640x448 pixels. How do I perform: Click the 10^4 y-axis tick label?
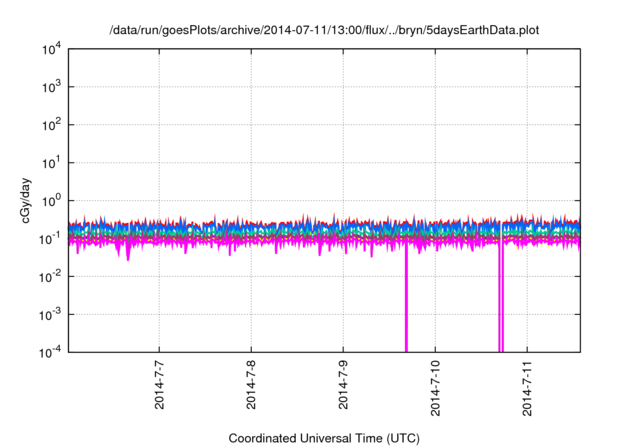coord(51,50)
